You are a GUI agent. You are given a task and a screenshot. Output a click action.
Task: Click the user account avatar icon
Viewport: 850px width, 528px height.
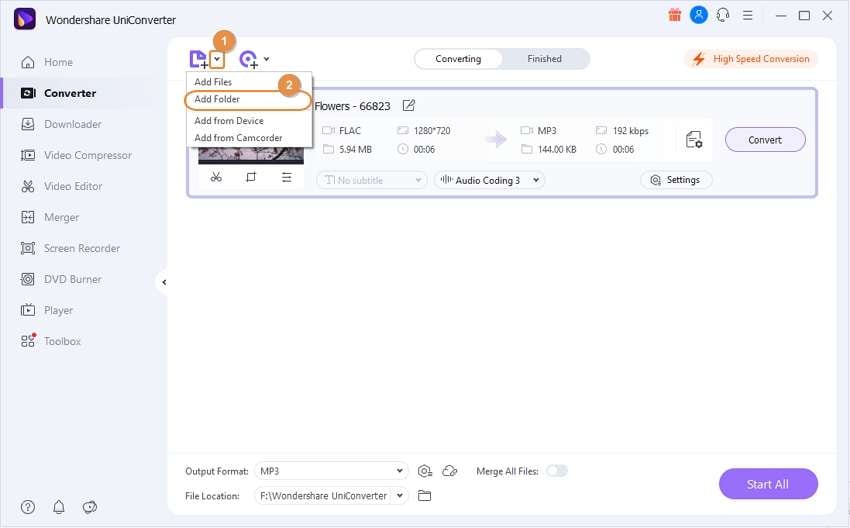pos(699,15)
